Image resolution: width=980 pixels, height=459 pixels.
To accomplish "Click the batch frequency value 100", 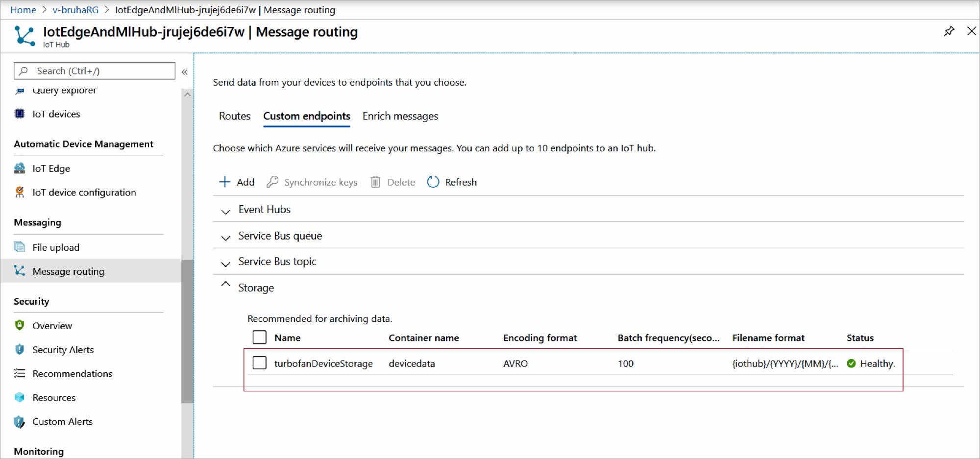I will click(x=626, y=363).
